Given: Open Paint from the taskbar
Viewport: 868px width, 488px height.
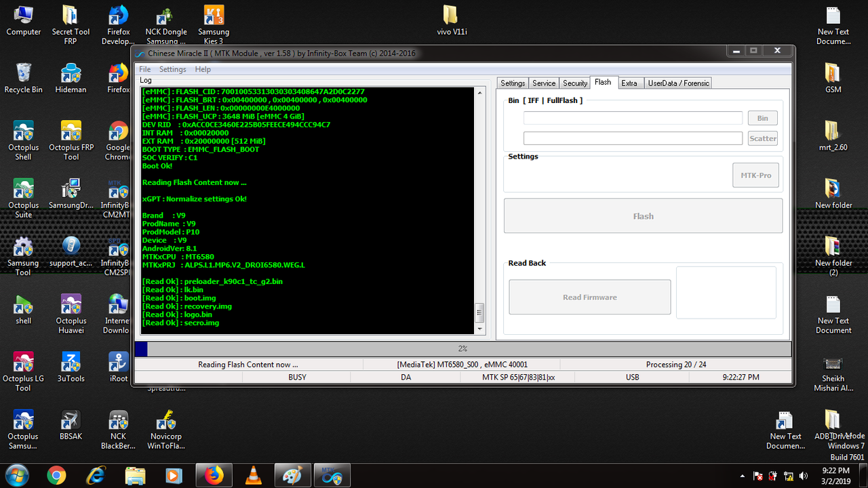Looking at the screenshot, I should click(x=292, y=476).
